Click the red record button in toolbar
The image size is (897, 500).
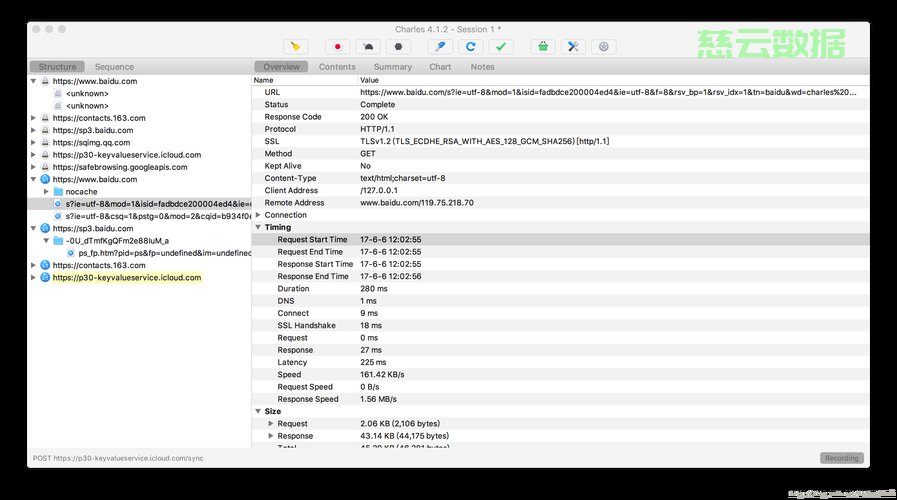tap(338, 46)
